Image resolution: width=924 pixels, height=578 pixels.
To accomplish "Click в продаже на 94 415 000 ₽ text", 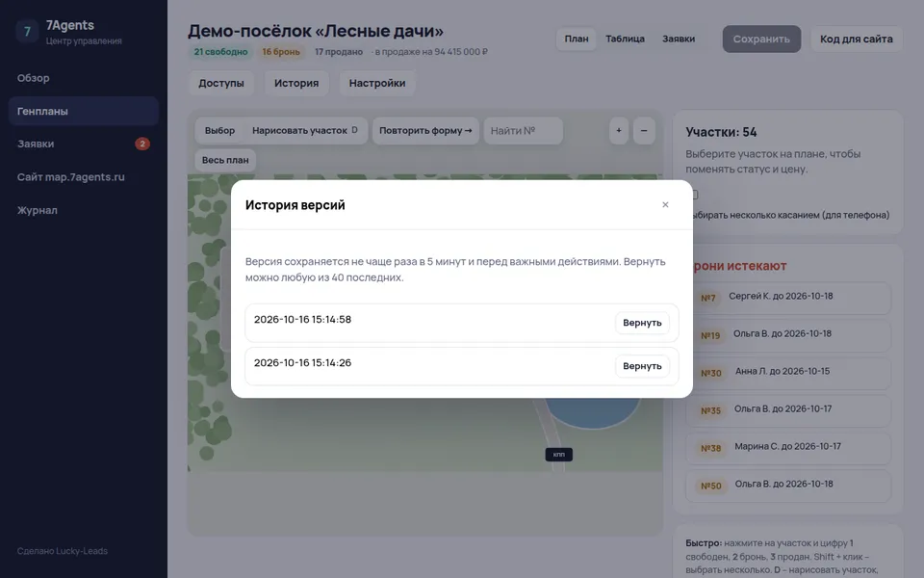I will [431, 52].
